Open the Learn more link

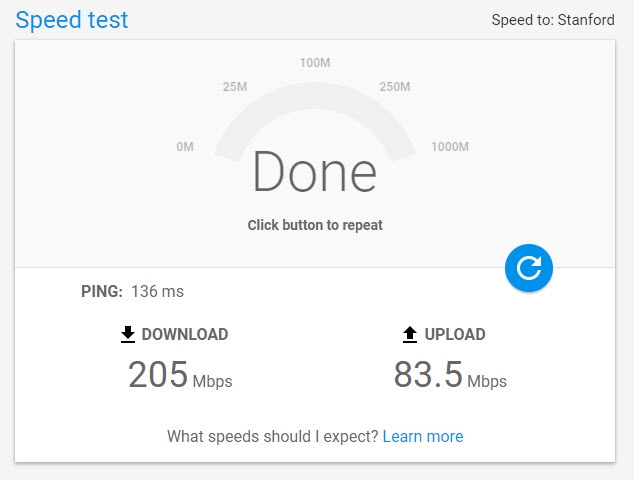tap(423, 436)
